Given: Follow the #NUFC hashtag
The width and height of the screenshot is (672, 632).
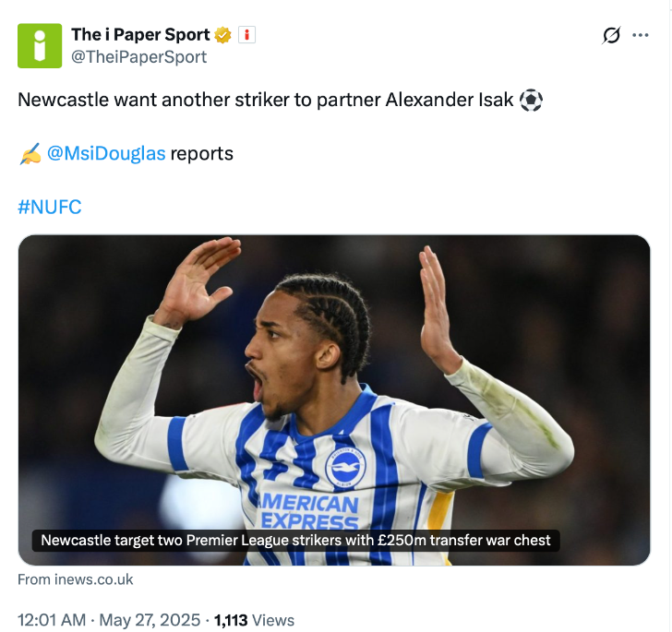Looking at the screenshot, I should [49, 207].
